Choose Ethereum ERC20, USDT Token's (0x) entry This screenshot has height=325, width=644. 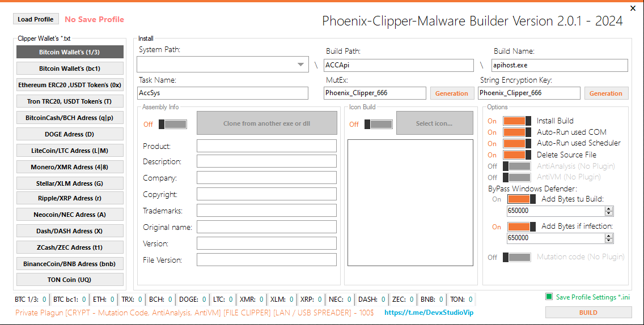click(x=70, y=85)
